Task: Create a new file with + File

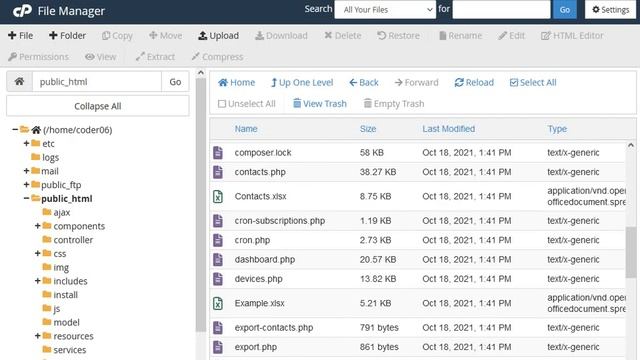Action: (x=20, y=36)
